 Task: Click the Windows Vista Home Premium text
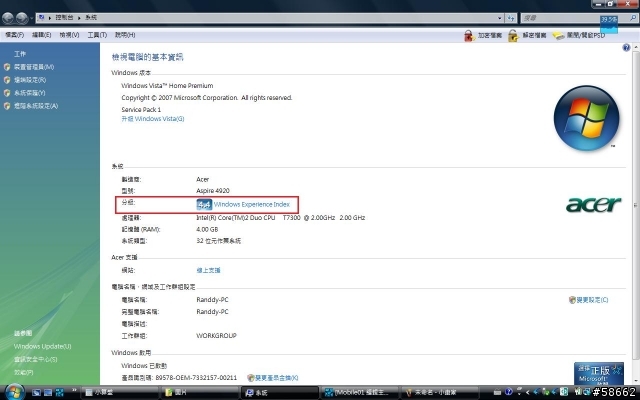point(167,86)
